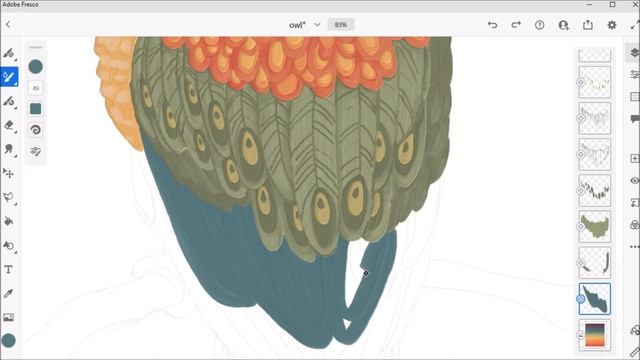
Task: Open the brush flow square control
Action: coord(36,109)
